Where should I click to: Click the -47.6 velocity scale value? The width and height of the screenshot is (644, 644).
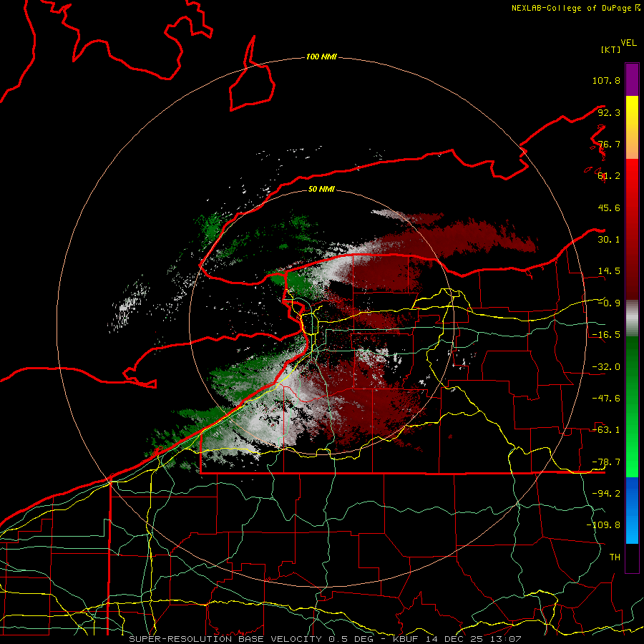pos(606,399)
